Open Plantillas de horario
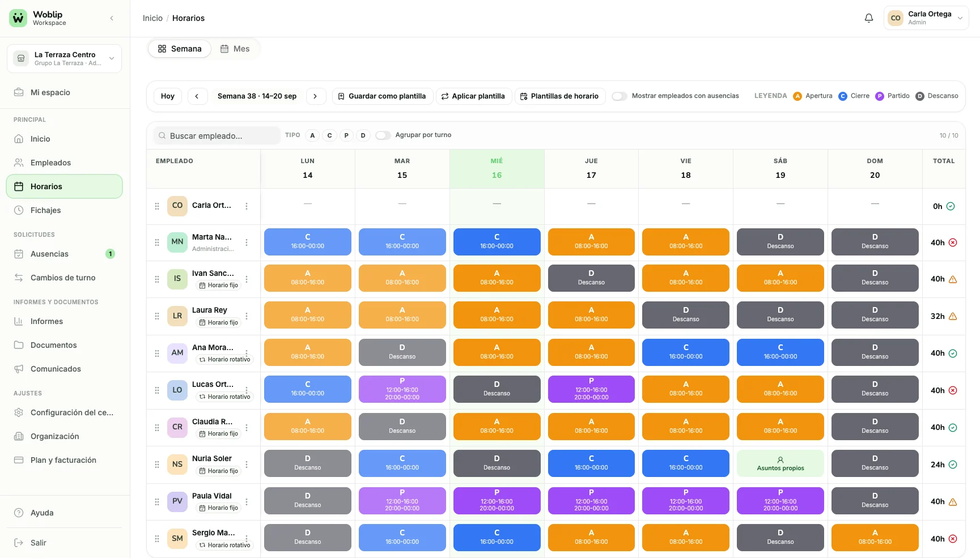The image size is (980, 558). 559,96
